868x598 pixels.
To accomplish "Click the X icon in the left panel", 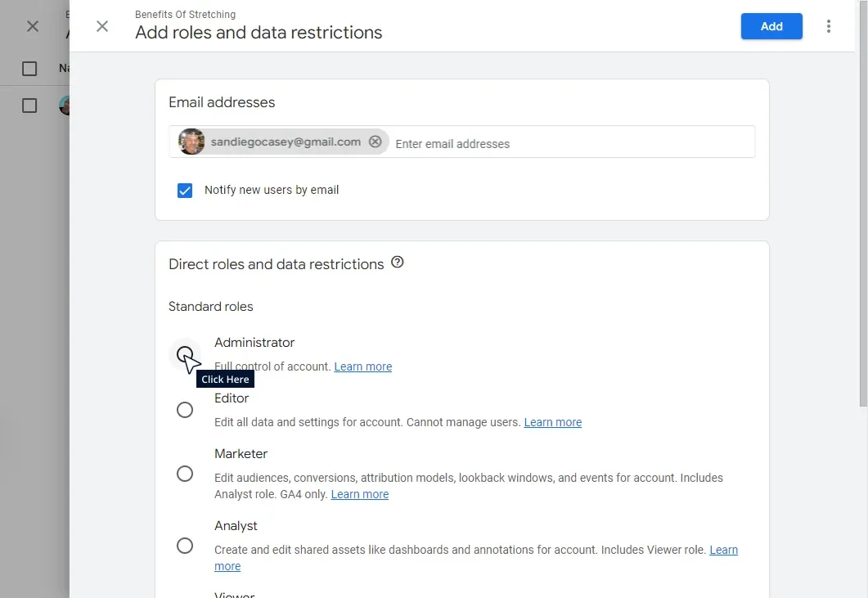I will (x=32, y=26).
